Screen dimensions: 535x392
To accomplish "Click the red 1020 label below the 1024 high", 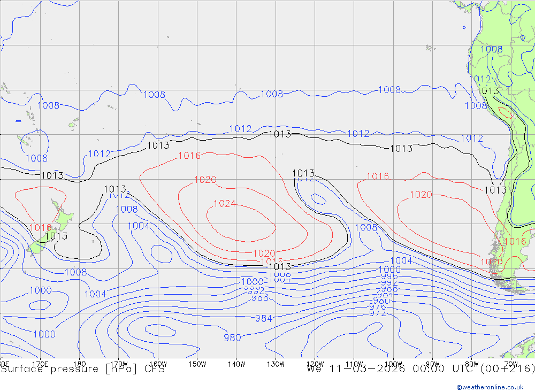I will 264,253.
